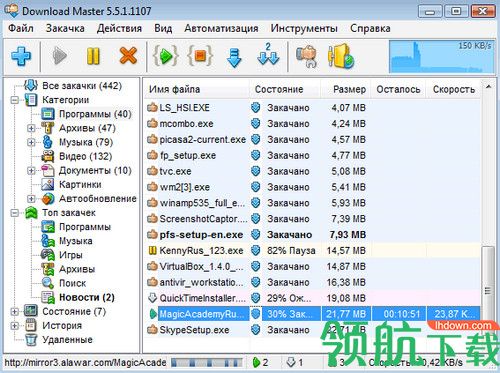Select Поиск under Топ закачек

tap(72, 283)
